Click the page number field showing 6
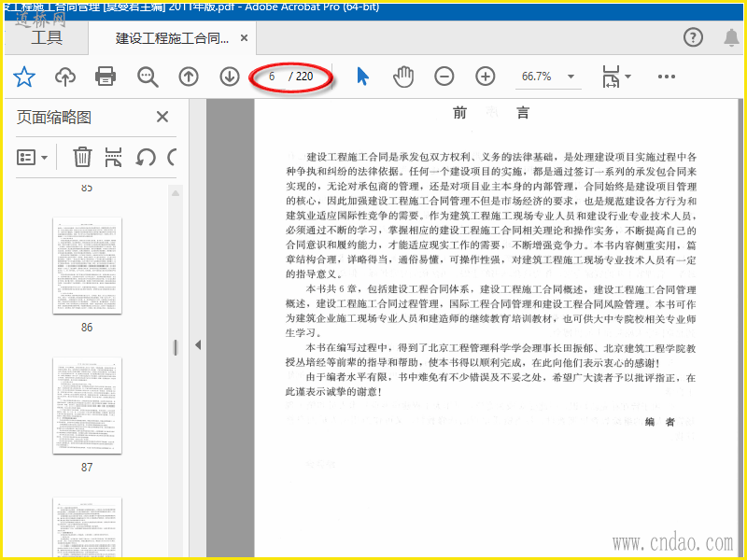Image resolution: width=747 pixels, height=560 pixels. click(x=272, y=77)
